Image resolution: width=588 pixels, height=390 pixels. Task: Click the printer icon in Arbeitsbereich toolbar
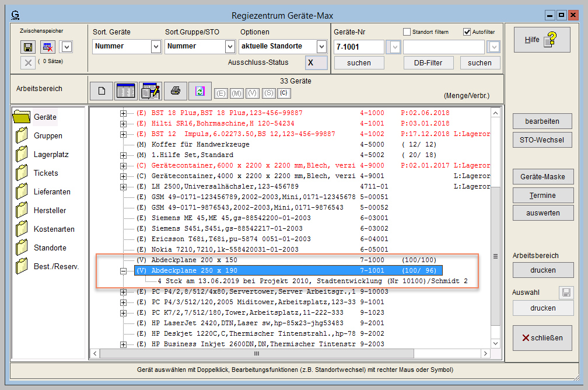[x=175, y=90]
